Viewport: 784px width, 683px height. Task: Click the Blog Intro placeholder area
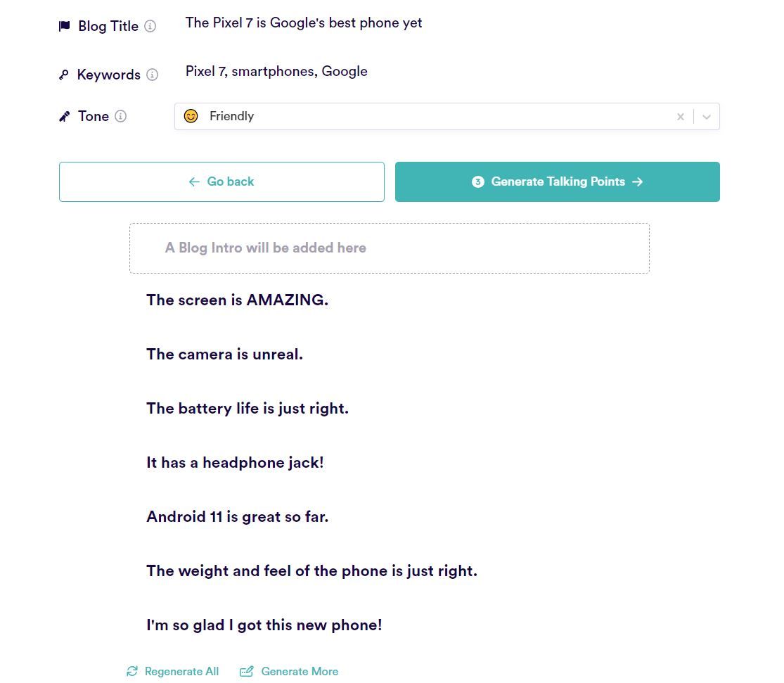(390, 248)
